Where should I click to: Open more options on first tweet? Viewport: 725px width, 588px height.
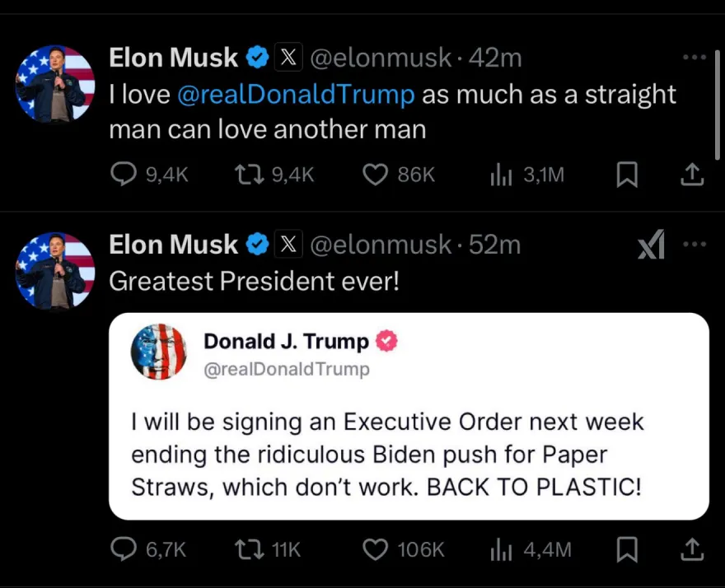tap(695, 58)
